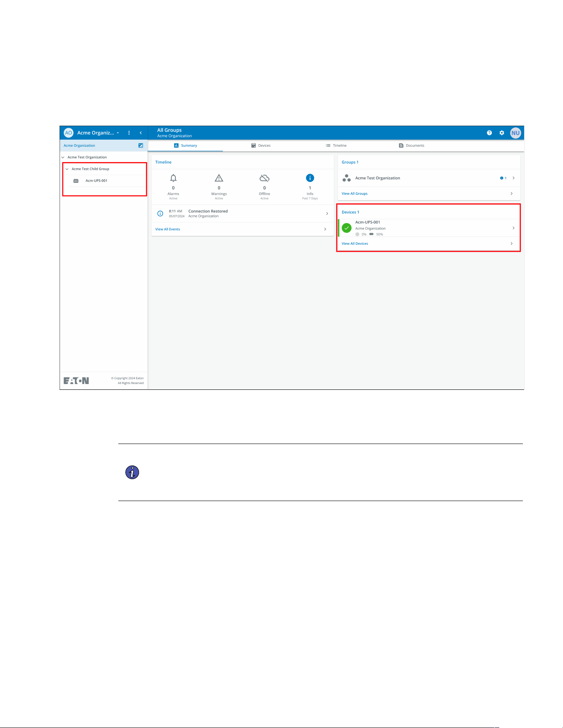
Task: Click the green check status icon
Action: tap(347, 228)
